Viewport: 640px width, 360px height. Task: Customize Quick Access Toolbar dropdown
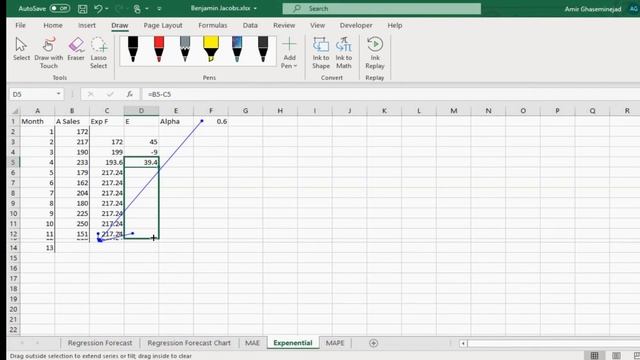coord(159,9)
